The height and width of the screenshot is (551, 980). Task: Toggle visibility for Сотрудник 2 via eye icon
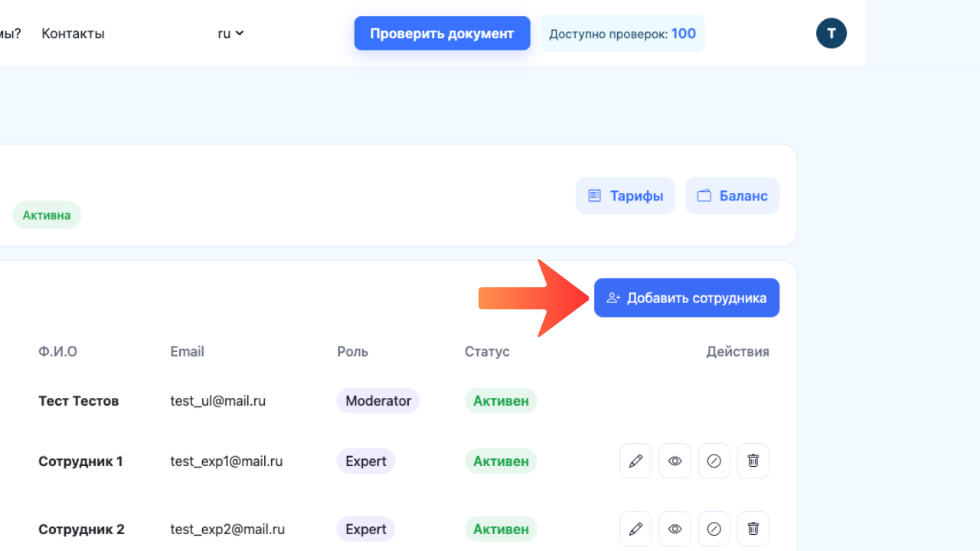coord(675,529)
